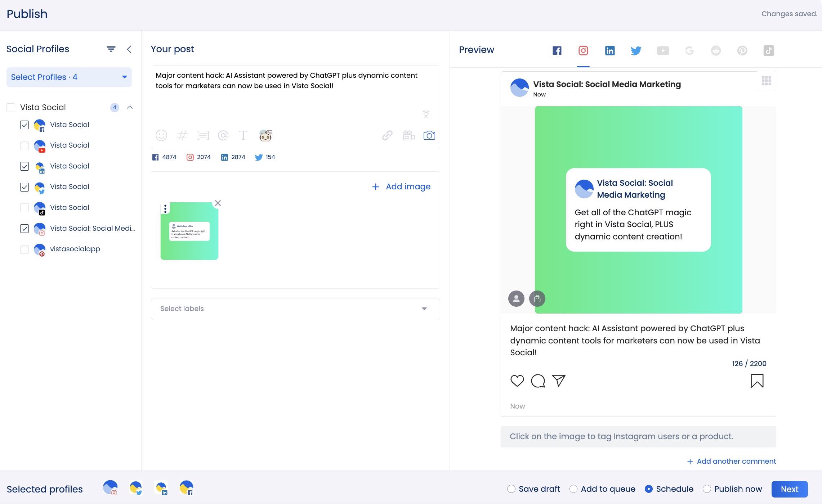822x504 pixels.
Task: Remove the attached image thumbnail
Action: 218,203
